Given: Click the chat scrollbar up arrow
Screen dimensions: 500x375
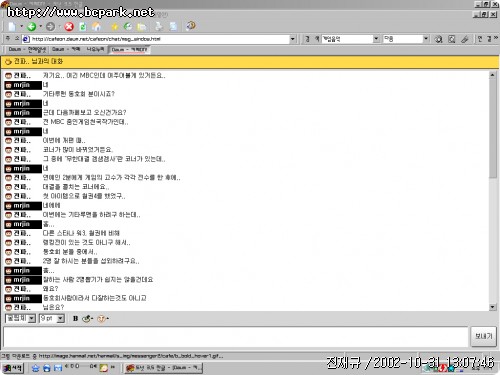Looking at the screenshot, I should 492,75.
